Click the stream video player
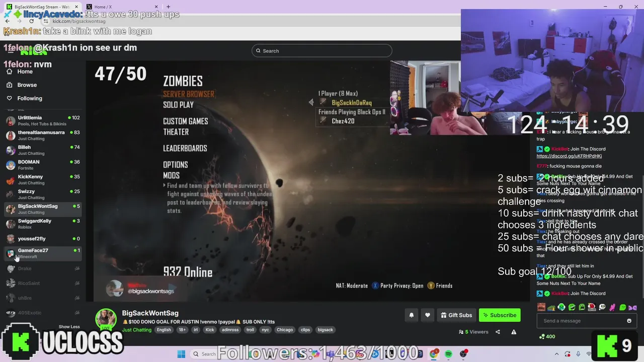644x362 pixels. 308,181
